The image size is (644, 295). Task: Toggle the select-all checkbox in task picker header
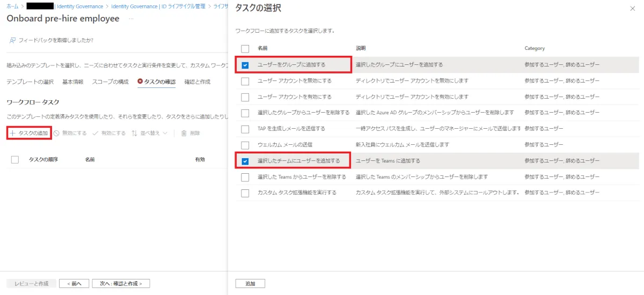tap(245, 49)
